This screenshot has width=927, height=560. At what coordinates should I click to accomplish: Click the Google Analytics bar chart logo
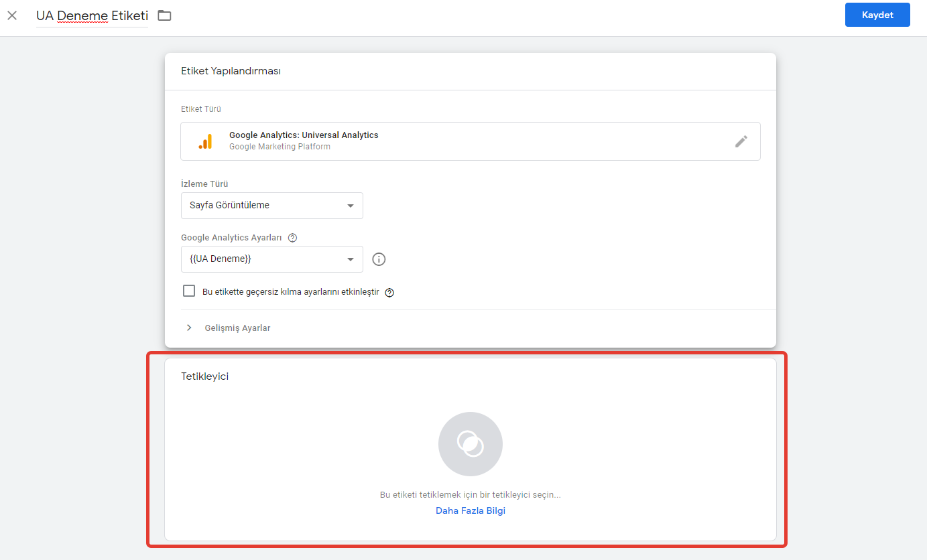[205, 141]
